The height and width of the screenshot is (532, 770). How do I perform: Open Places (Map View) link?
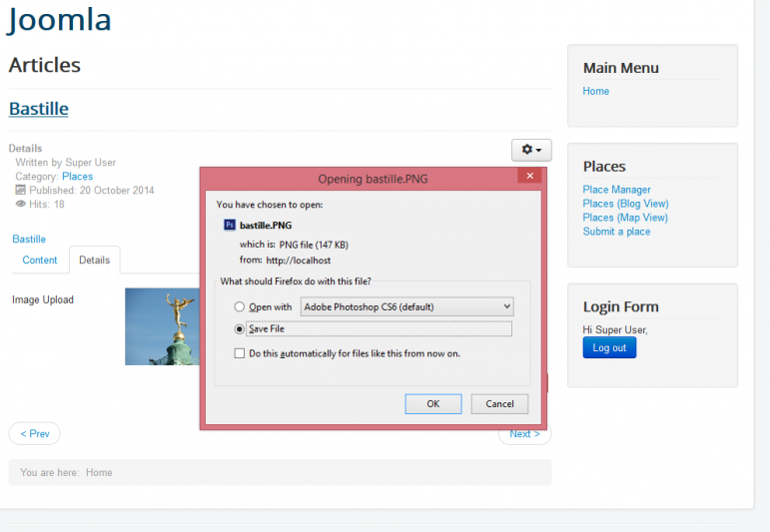(625, 218)
